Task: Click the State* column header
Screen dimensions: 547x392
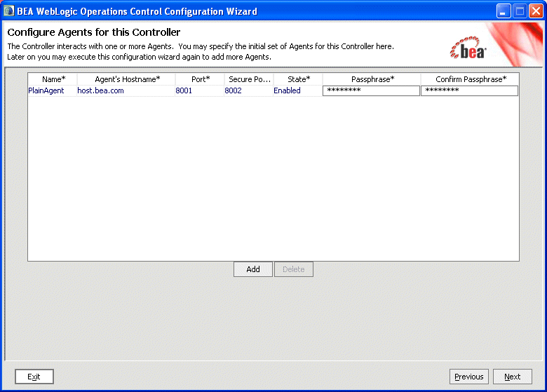Action: point(298,79)
